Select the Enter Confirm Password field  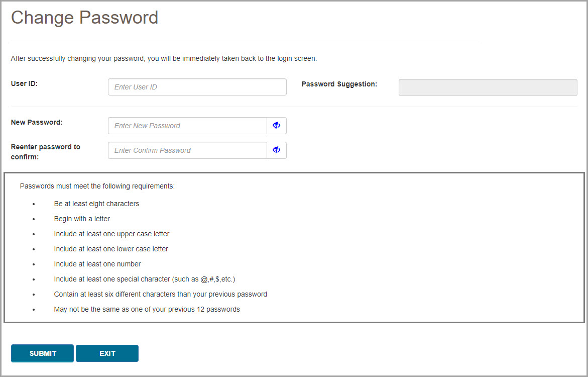tap(187, 150)
